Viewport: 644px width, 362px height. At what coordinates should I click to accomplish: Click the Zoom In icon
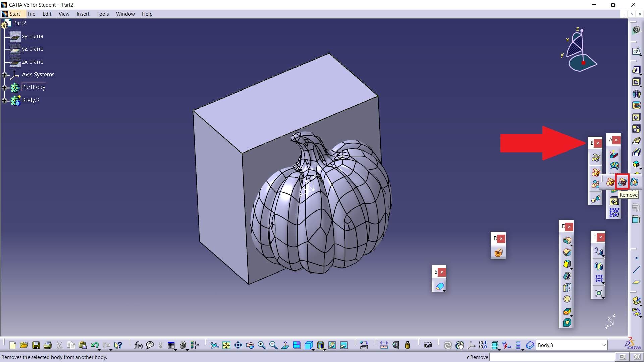tap(262, 345)
